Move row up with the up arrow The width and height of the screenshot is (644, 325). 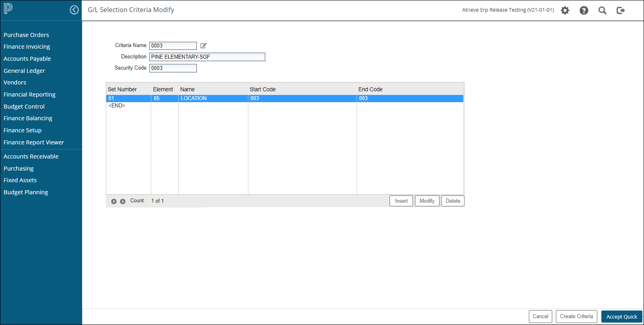pos(114,201)
